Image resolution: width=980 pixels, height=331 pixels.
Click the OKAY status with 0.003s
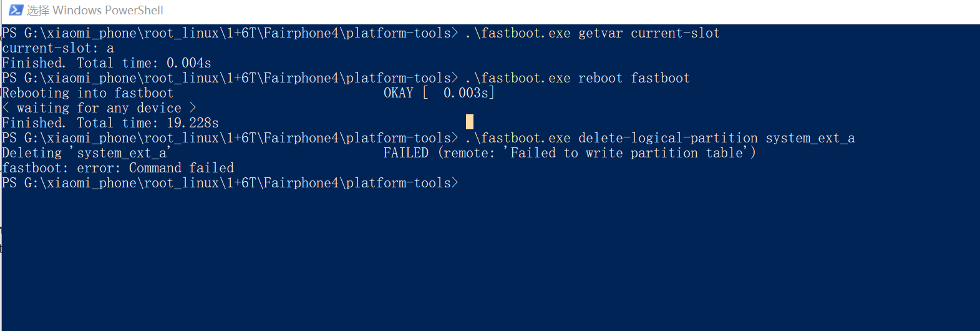pos(439,93)
